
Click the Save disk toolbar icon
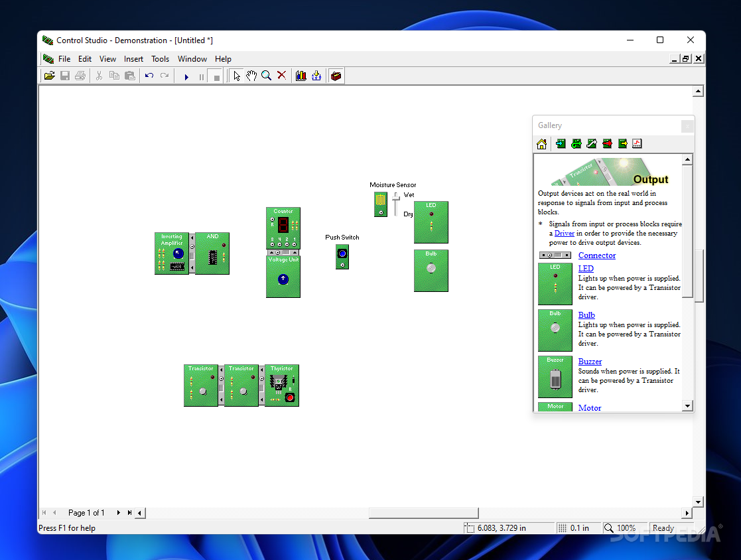click(x=65, y=76)
